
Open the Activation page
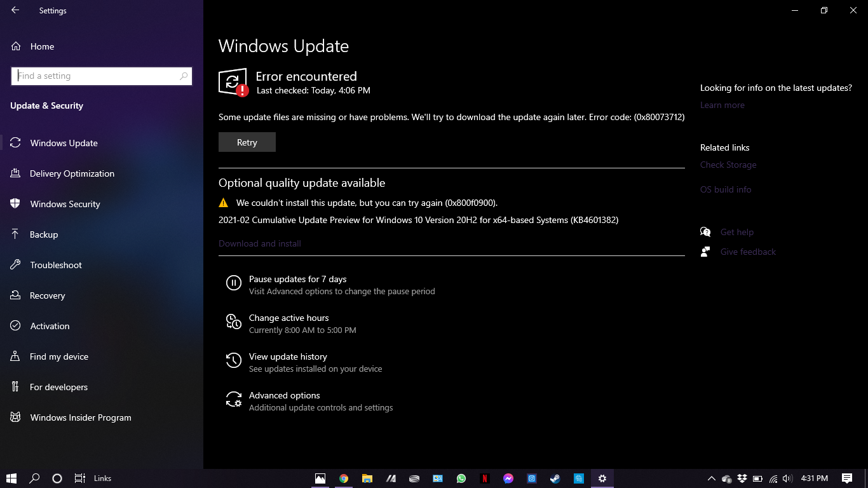coord(102,326)
